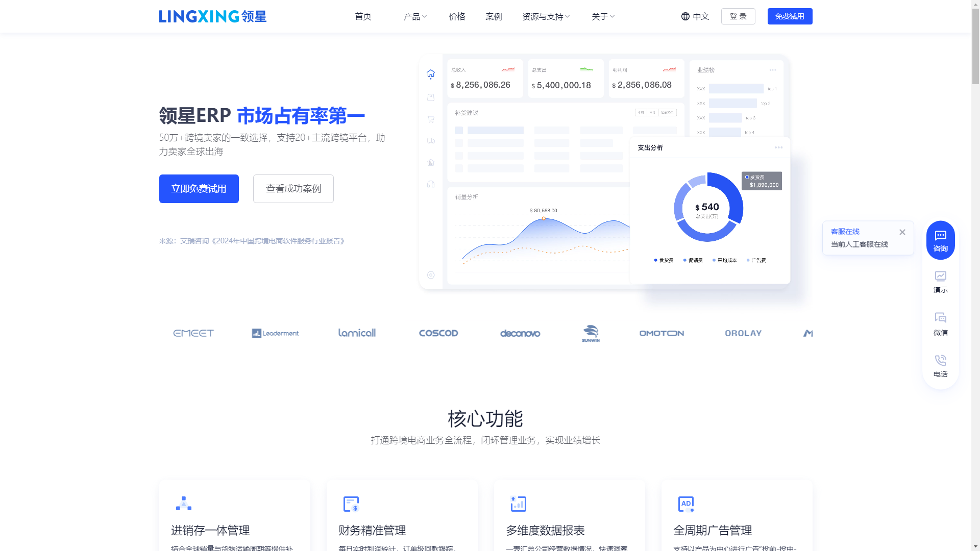Click the 查看成功案例 button

tap(292, 189)
